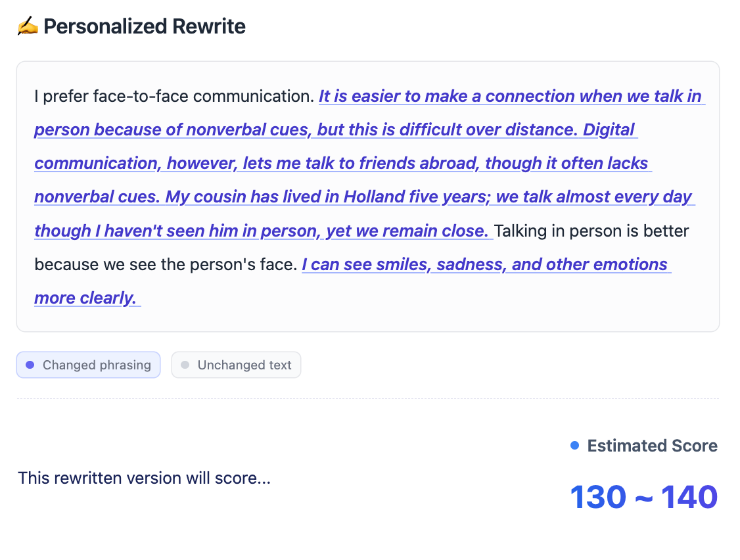Click unchanged sentence "I prefer face-to-face communication"
The width and height of the screenshot is (740, 560).
tap(174, 97)
